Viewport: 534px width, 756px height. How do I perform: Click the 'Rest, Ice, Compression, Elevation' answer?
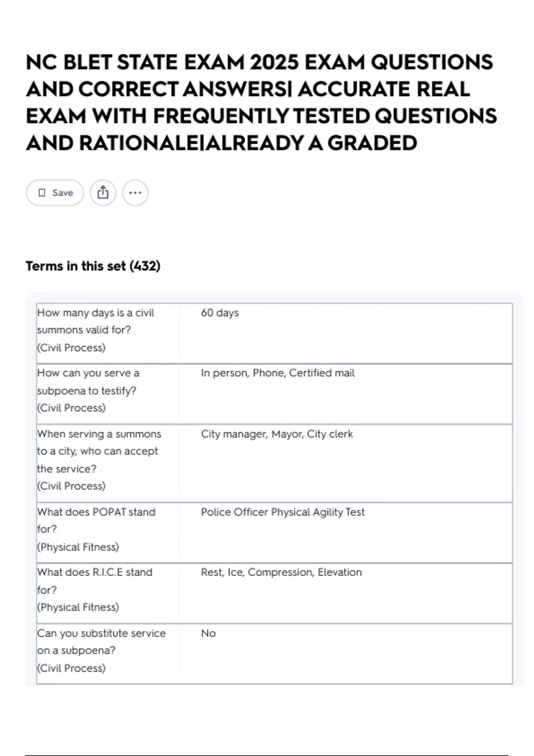pos(281,572)
